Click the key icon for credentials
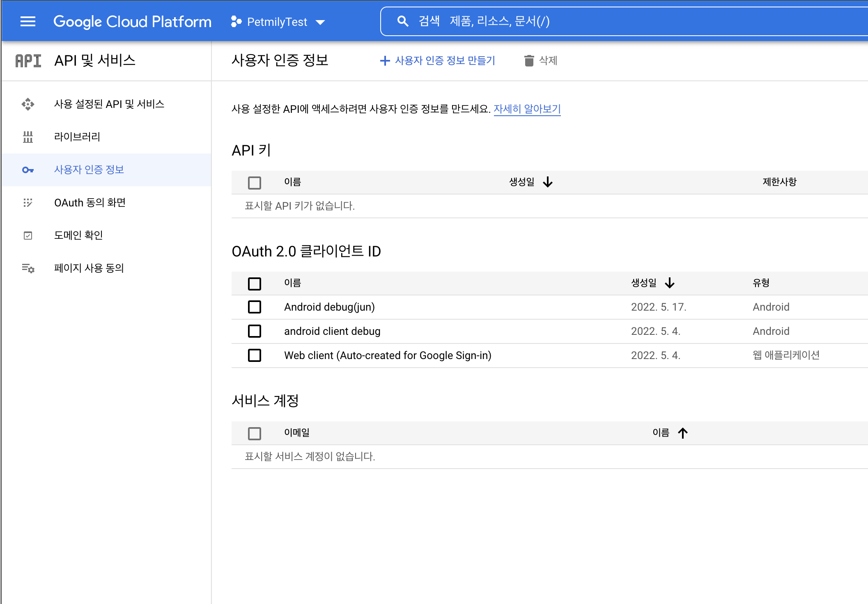Image resolution: width=868 pixels, height=604 pixels. [x=28, y=170]
